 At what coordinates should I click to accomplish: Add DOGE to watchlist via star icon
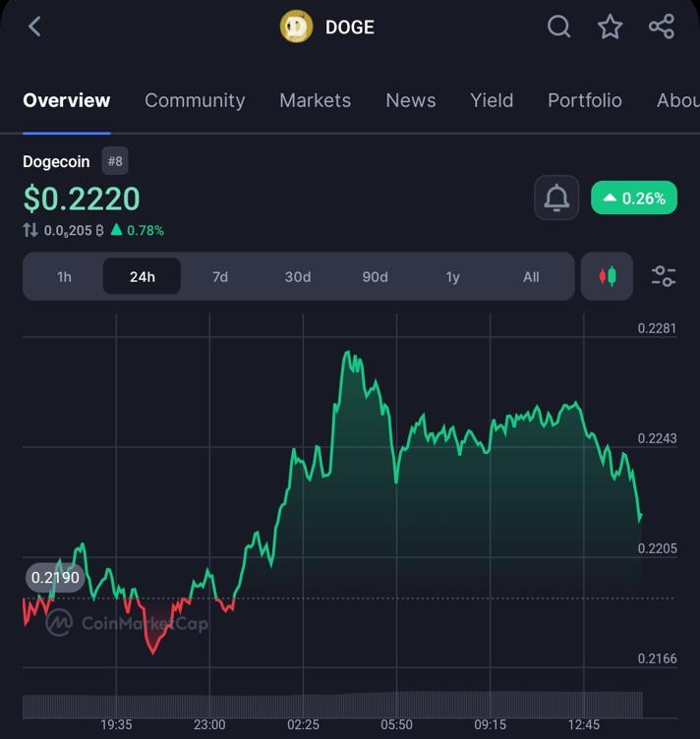(610, 27)
